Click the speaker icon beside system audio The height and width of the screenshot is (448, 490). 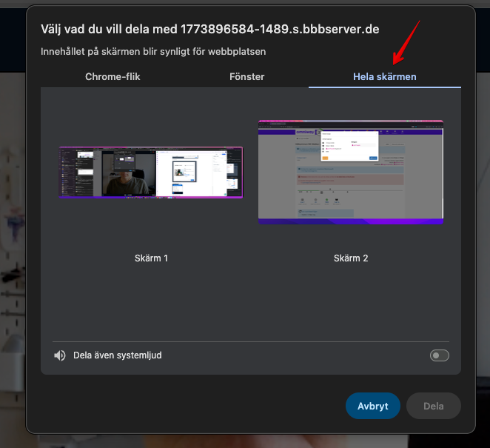click(60, 355)
